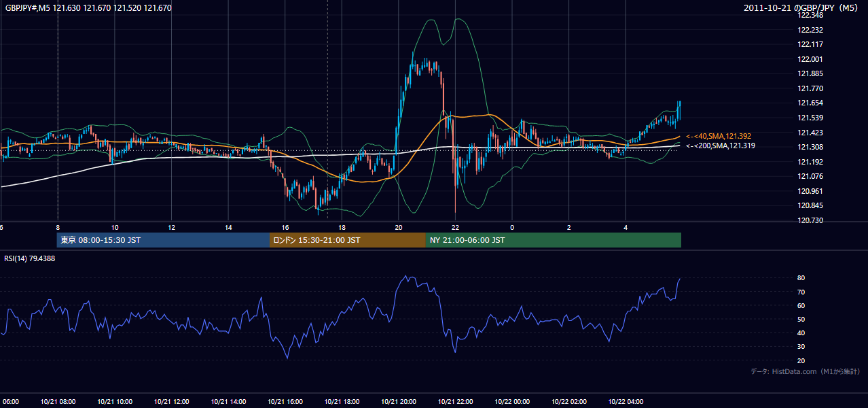The image size is (868, 408).
Task: Click the 10/21 20:00 date label
Action: tap(399, 401)
